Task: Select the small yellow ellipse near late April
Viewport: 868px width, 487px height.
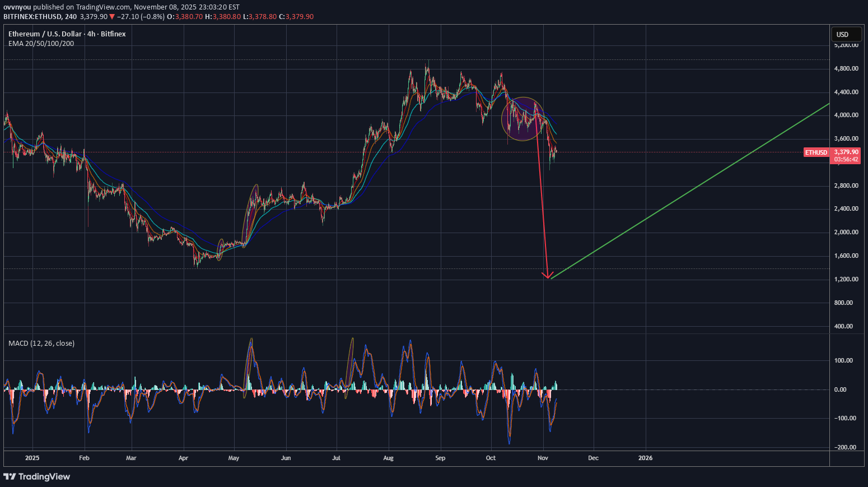Action: pyautogui.click(x=220, y=249)
